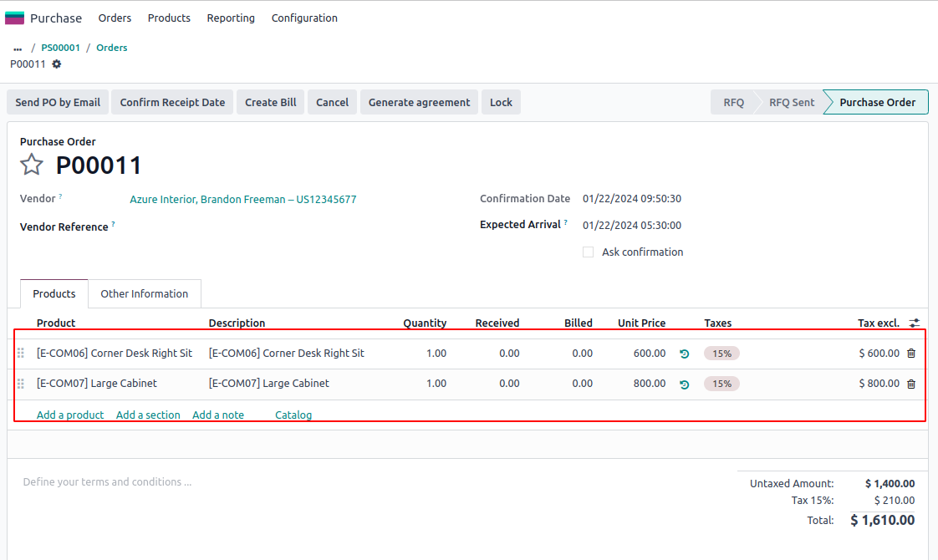
Task: Click the 15% tax tag on Corner Desk
Action: tap(721, 354)
